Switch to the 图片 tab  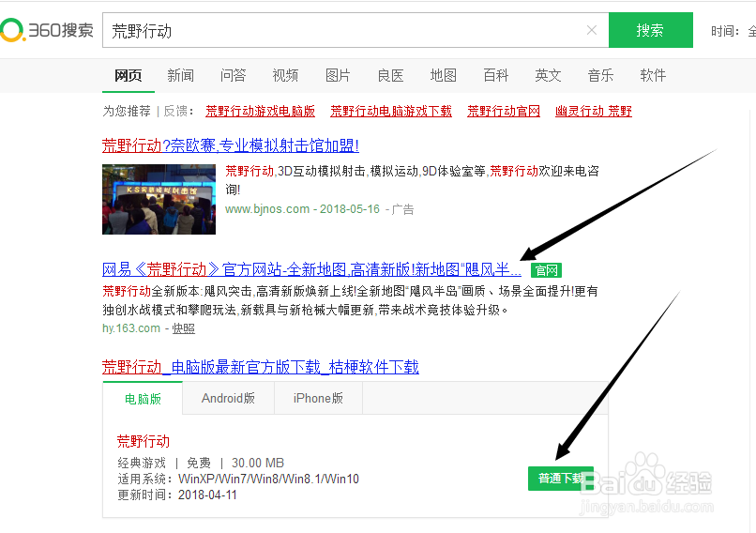click(x=338, y=75)
